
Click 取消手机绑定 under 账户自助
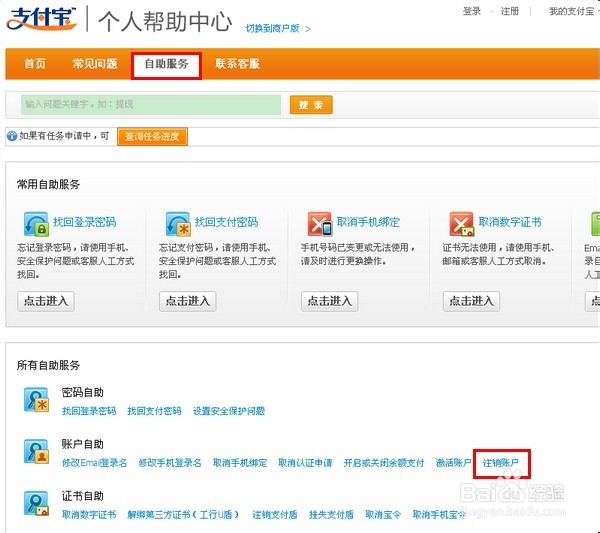240,463
